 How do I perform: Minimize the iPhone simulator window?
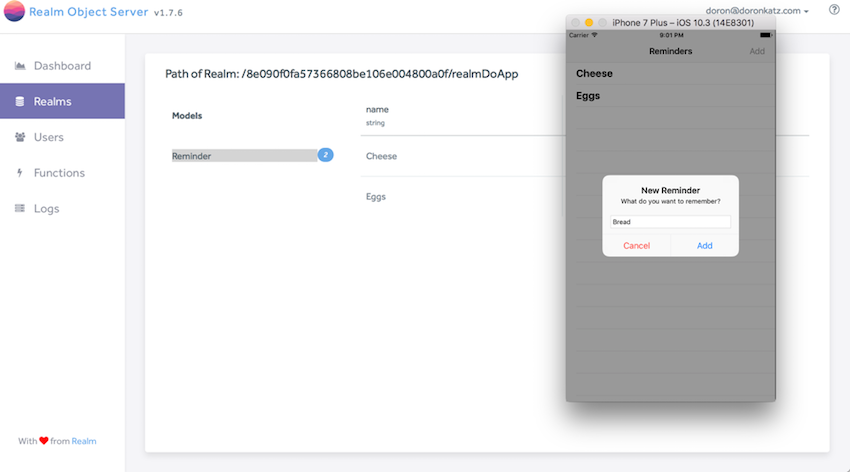(589, 23)
